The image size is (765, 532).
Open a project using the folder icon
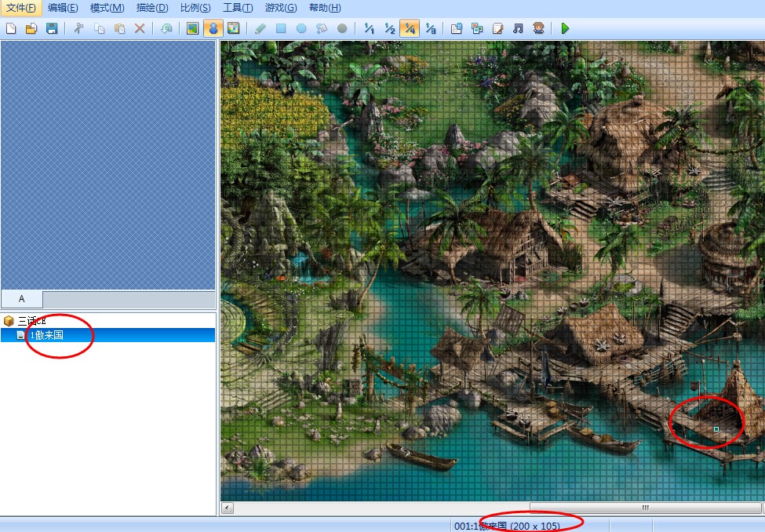click(x=31, y=28)
